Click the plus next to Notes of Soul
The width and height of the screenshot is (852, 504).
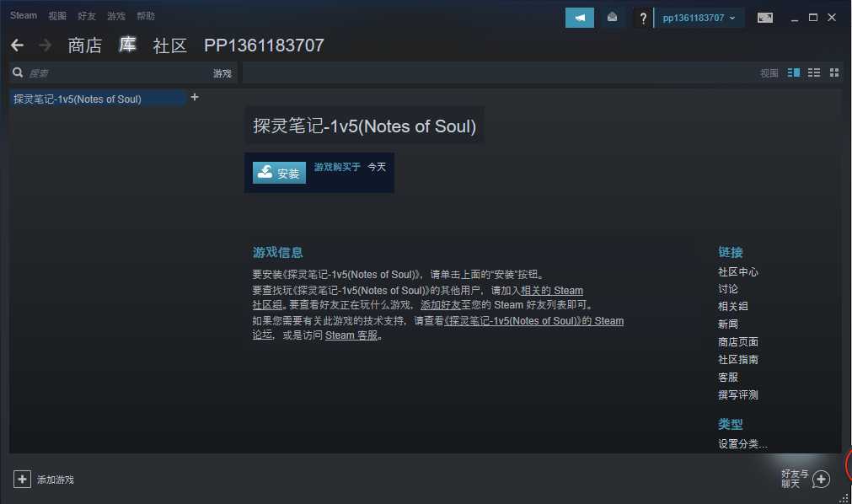[x=195, y=97]
